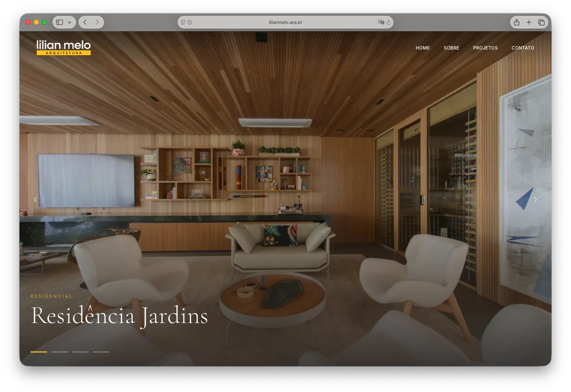Open the SOBRE menu item
The image size is (571, 392).
[451, 48]
